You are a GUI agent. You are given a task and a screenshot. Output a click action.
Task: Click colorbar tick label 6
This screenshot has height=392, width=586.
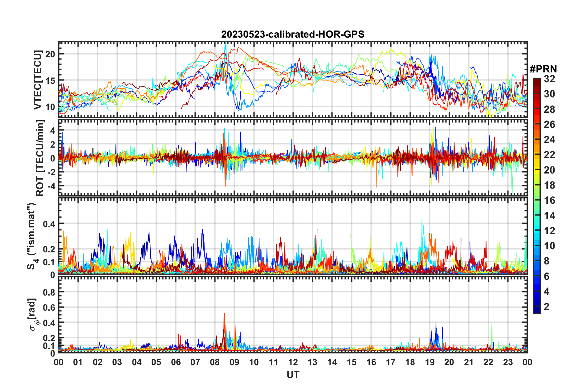coord(547,276)
